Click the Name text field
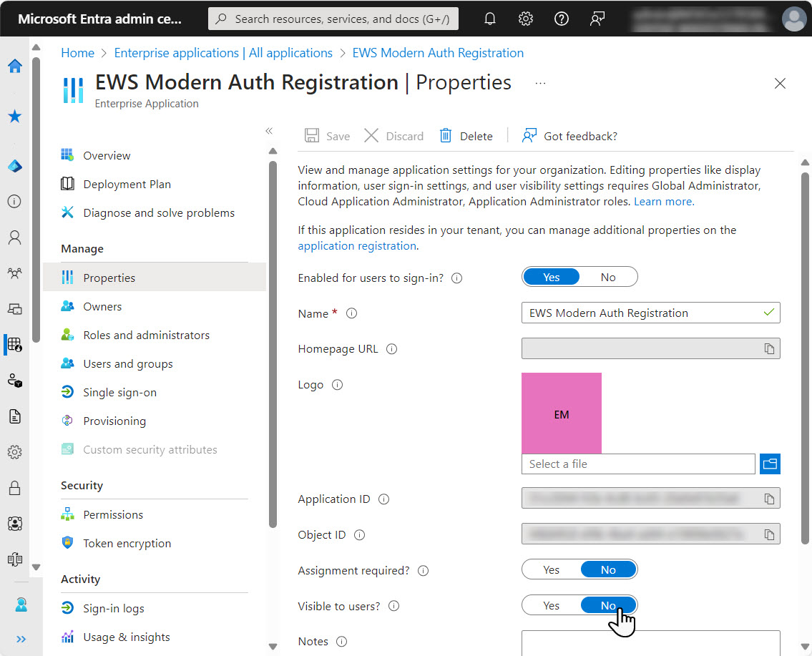Screen dimensions: 812x656 pos(650,313)
